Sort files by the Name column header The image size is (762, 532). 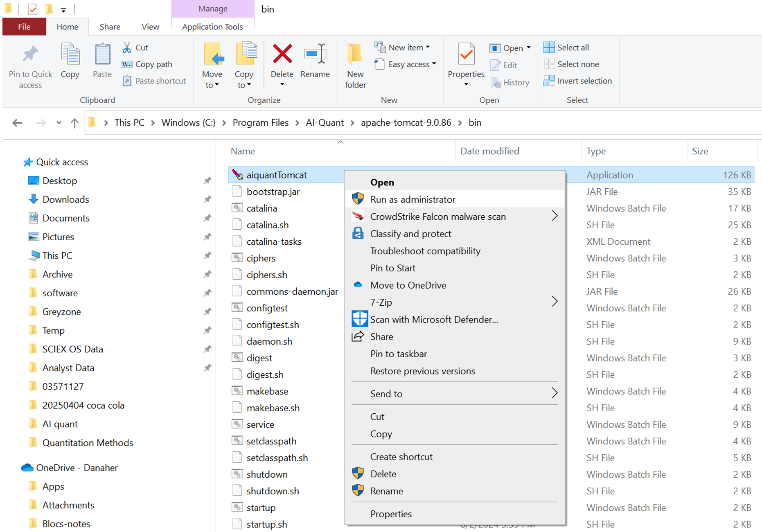point(243,151)
